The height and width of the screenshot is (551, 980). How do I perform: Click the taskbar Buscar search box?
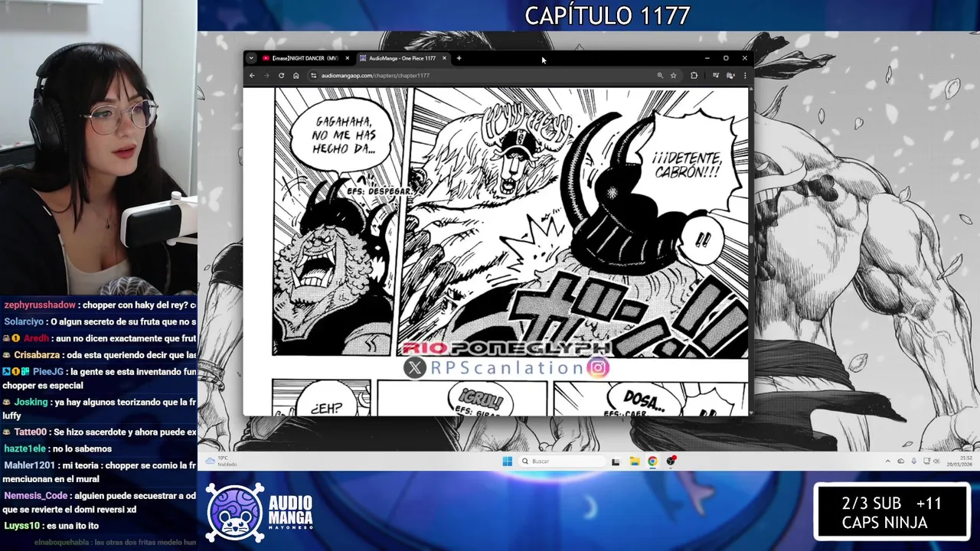[x=563, y=461]
